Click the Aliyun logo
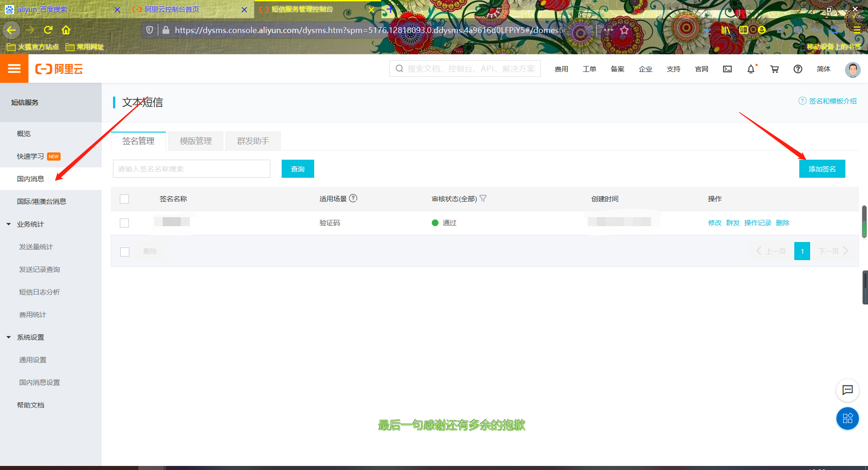Viewport: 868px width, 470px height. click(59, 68)
